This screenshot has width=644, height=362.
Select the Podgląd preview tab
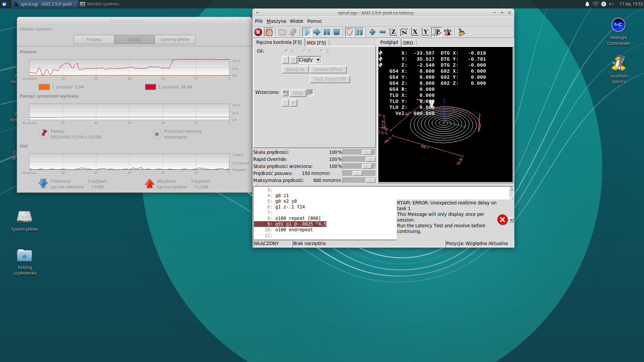[x=389, y=42]
